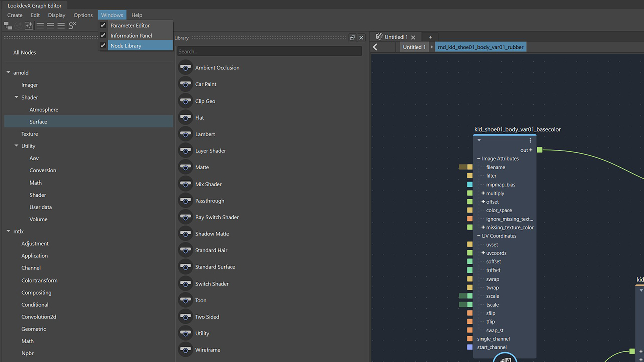
Task: Collapse the basecolor node via header triangle
Action: point(479,141)
